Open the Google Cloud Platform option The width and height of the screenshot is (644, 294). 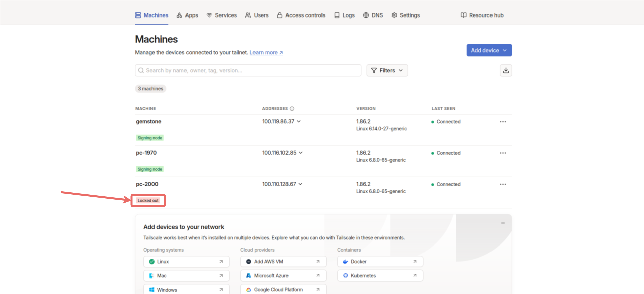pos(283,290)
